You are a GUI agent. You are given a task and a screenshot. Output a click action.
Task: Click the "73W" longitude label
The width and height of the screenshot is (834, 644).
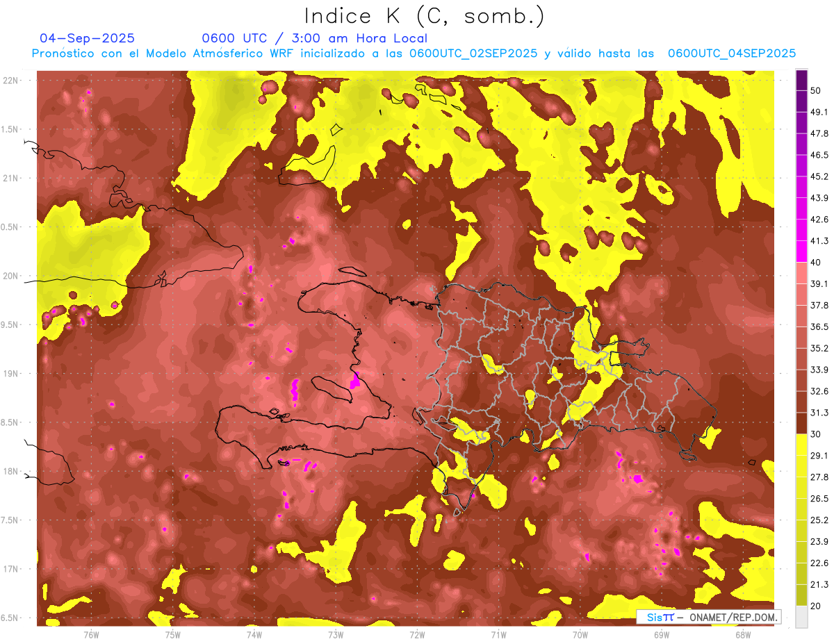[336, 634]
